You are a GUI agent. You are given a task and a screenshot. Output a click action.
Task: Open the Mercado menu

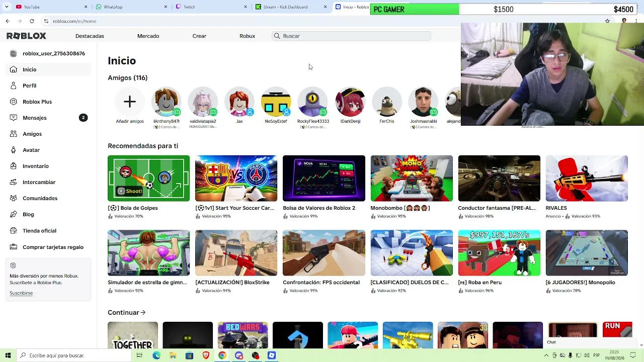coord(148,36)
